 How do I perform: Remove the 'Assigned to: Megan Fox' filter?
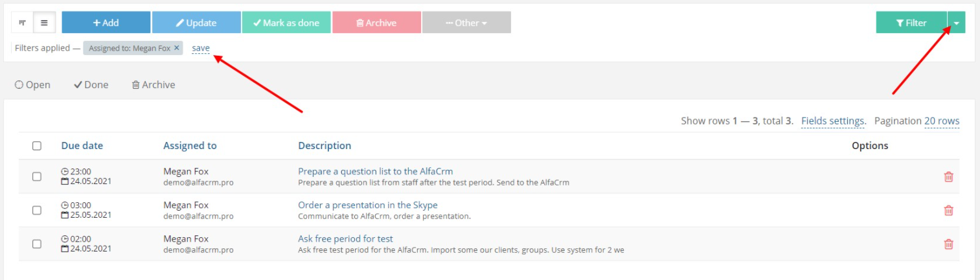[176, 48]
